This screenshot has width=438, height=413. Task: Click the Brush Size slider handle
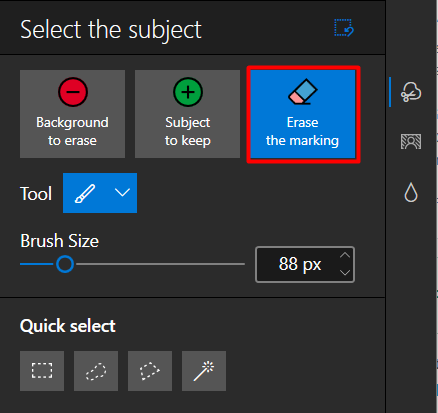65,264
